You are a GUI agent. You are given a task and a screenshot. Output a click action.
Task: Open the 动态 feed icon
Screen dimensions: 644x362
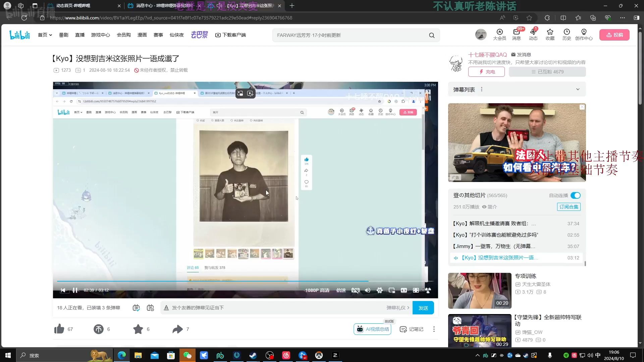tap(533, 35)
